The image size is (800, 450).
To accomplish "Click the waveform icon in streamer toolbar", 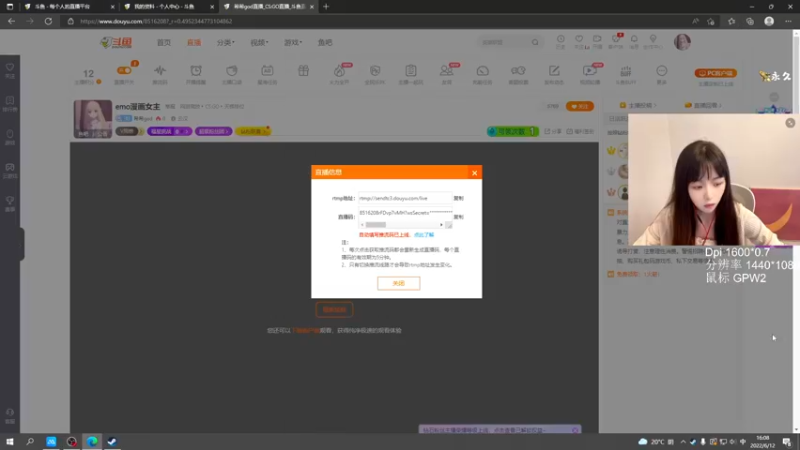I will (160, 73).
